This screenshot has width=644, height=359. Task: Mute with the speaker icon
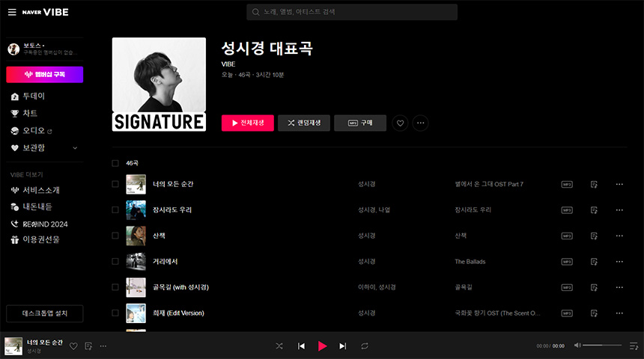point(577,346)
